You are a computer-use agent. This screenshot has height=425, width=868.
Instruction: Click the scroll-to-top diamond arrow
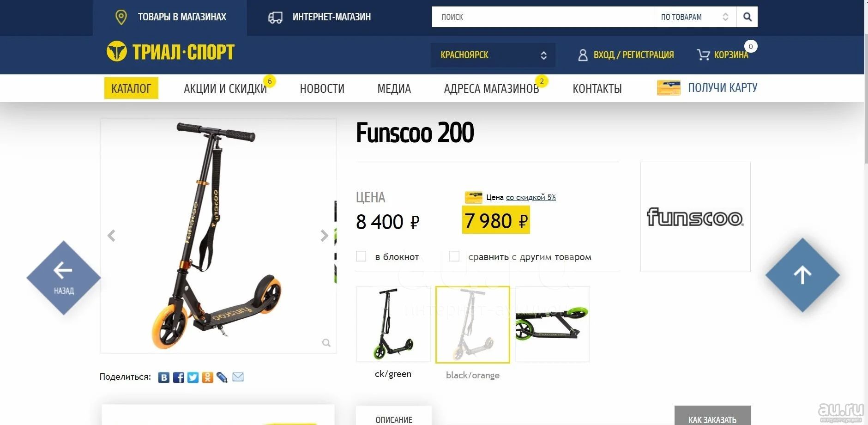[x=802, y=275]
